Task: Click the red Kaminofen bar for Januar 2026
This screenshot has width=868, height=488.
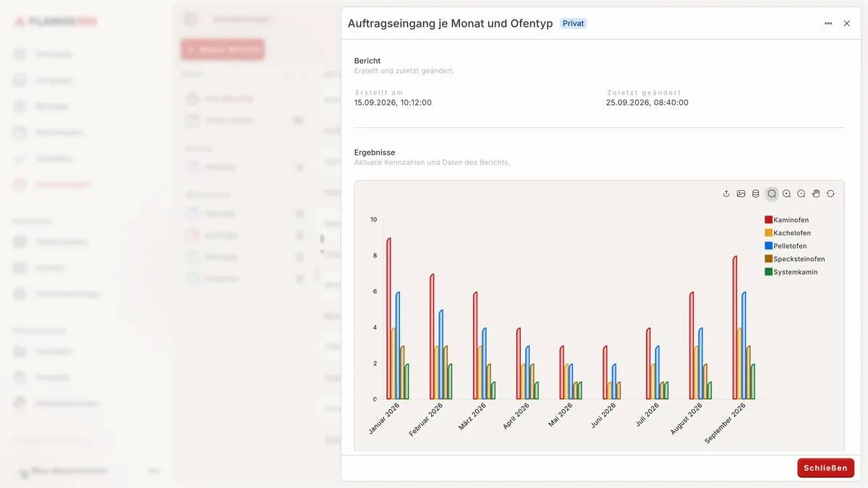Action: point(388,319)
